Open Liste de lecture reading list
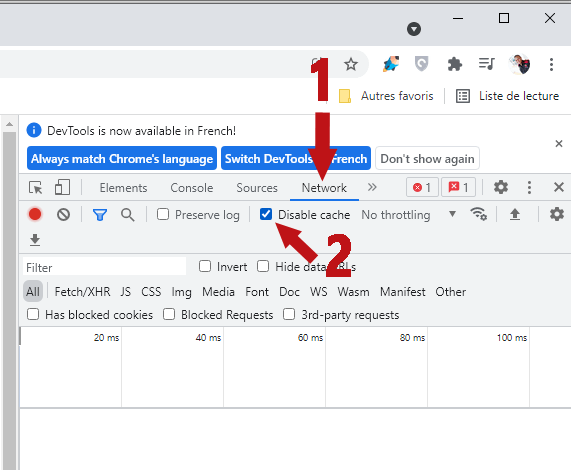The height and width of the screenshot is (470, 571). (508, 96)
